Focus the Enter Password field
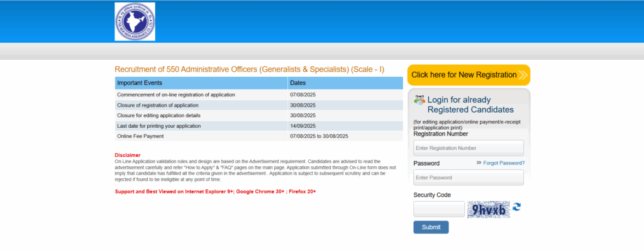 tap(469, 178)
